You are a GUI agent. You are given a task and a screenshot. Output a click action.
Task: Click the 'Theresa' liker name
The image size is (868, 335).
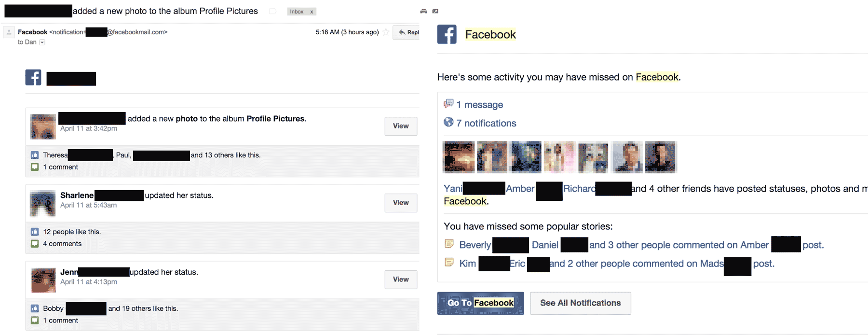[x=55, y=155]
